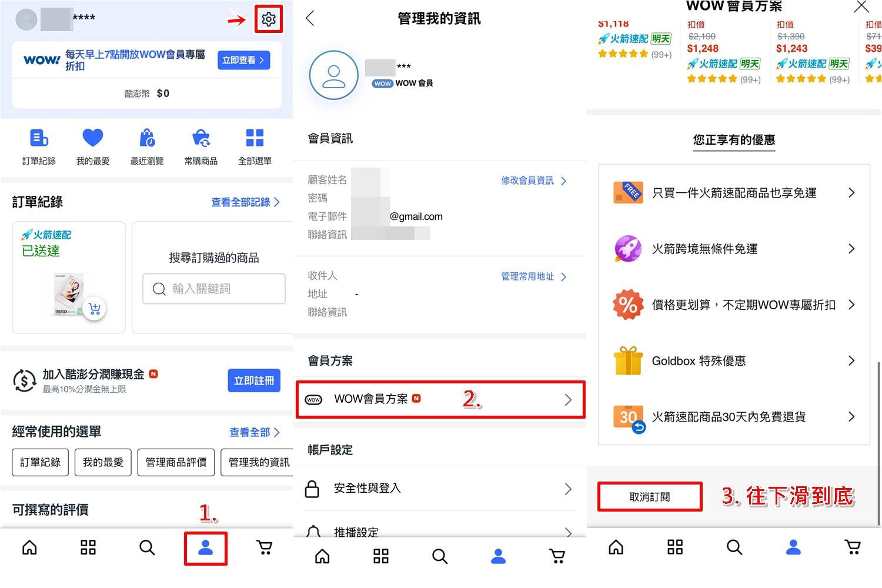Tap search icon in left screen nav bar
This screenshot has width=882, height=588.
(x=147, y=548)
